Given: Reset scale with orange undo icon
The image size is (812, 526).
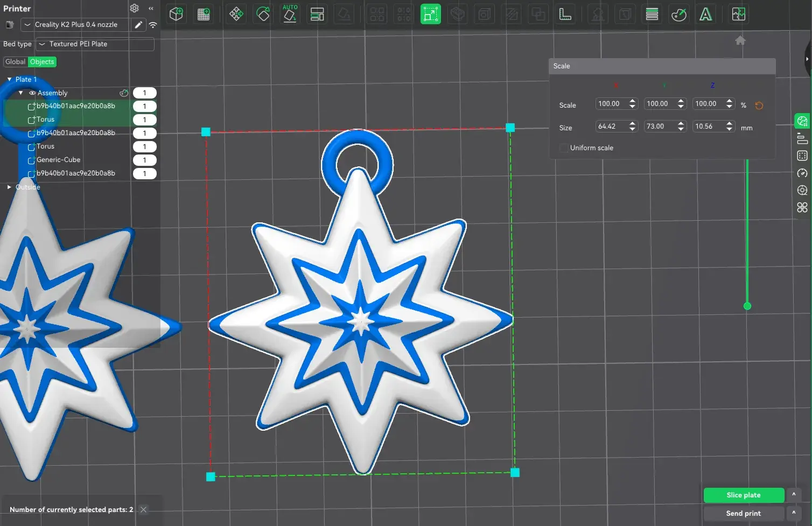Looking at the screenshot, I should (759, 106).
